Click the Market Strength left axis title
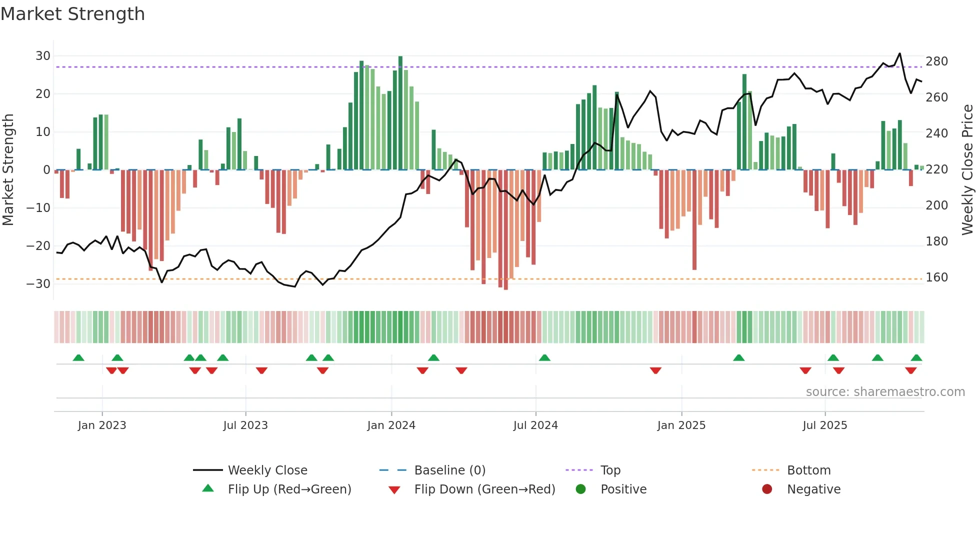The image size is (980, 551). pyautogui.click(x=8, y=169)
